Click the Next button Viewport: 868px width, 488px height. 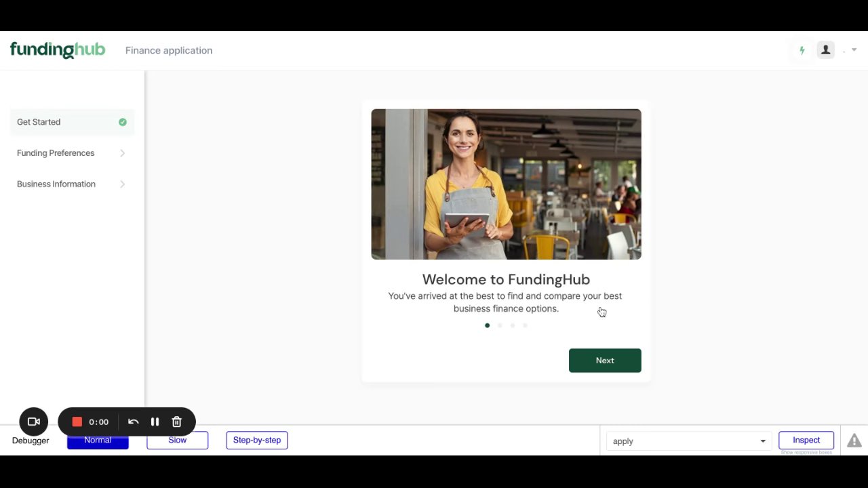click(605, 361)
